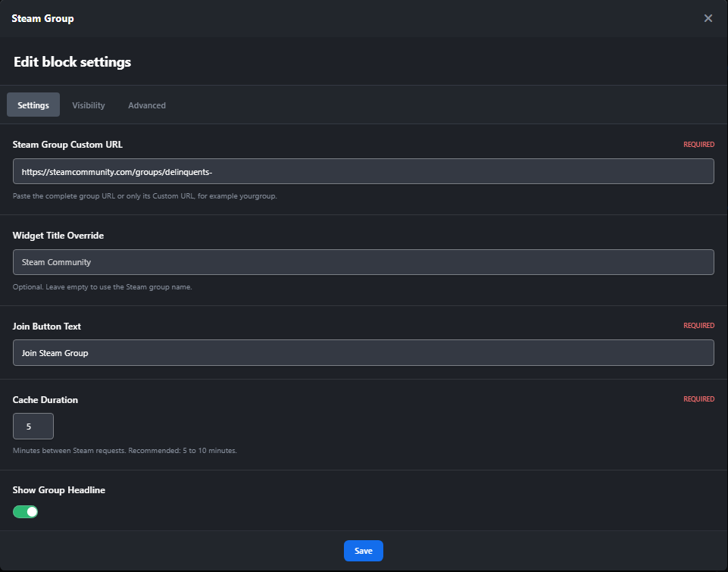728x572 pixels.
Task: Select the Cache Duration number box
Action: tap(33, 426)
